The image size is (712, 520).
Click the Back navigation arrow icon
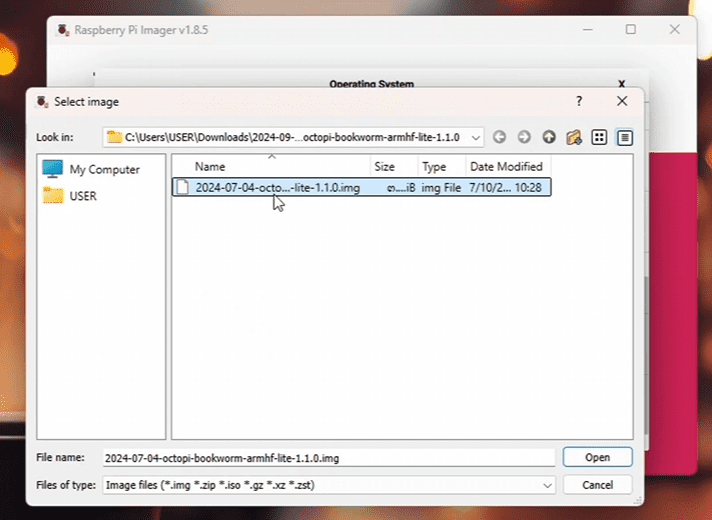pyautogui.click(x=499, y=137)
